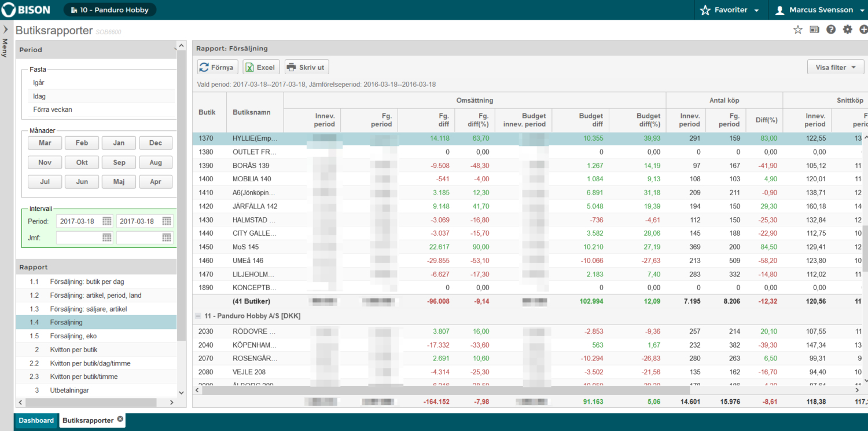Select the Jul month button

click(x=45, y=181)
